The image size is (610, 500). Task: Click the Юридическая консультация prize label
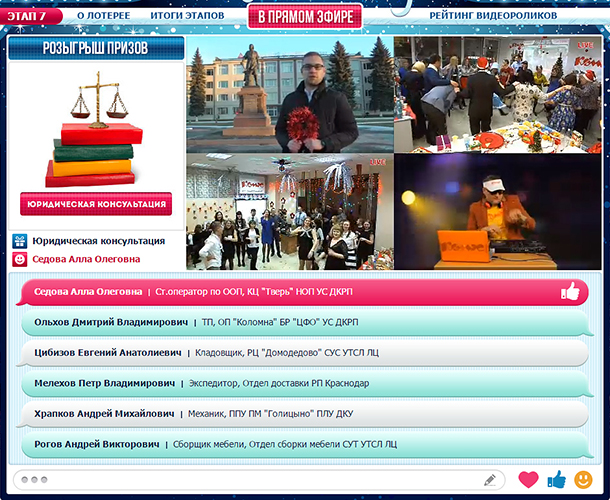[x=98, y=241]
